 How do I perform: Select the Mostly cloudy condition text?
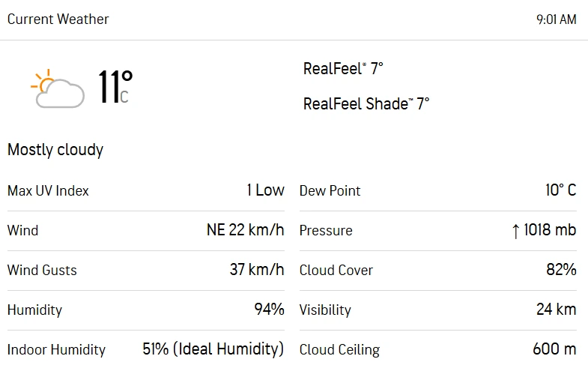(55, 150)
